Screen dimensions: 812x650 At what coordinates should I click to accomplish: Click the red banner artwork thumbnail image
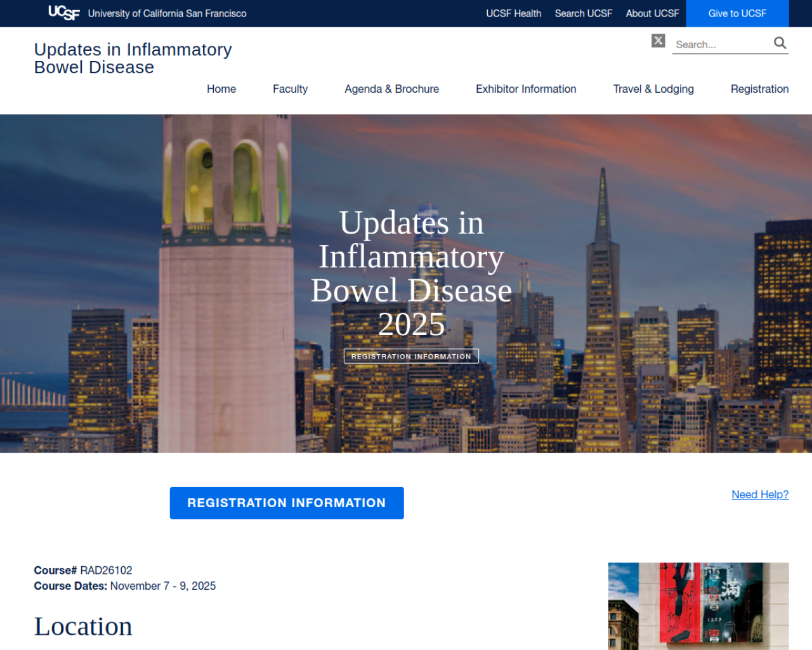[x=698, y=606]
